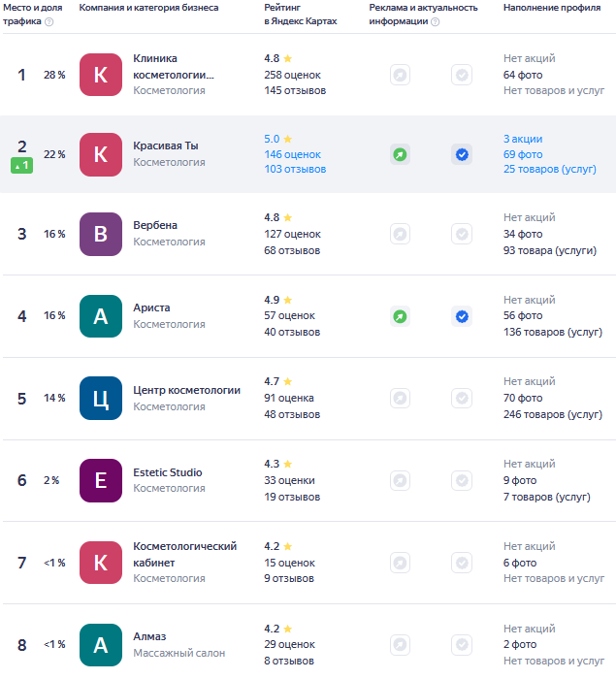Image resolution: width=616 pixels, height=679 pixels.
Task: Click the advertising arrow icon for Косметологический кабинет
Action: tap(400, 563)
